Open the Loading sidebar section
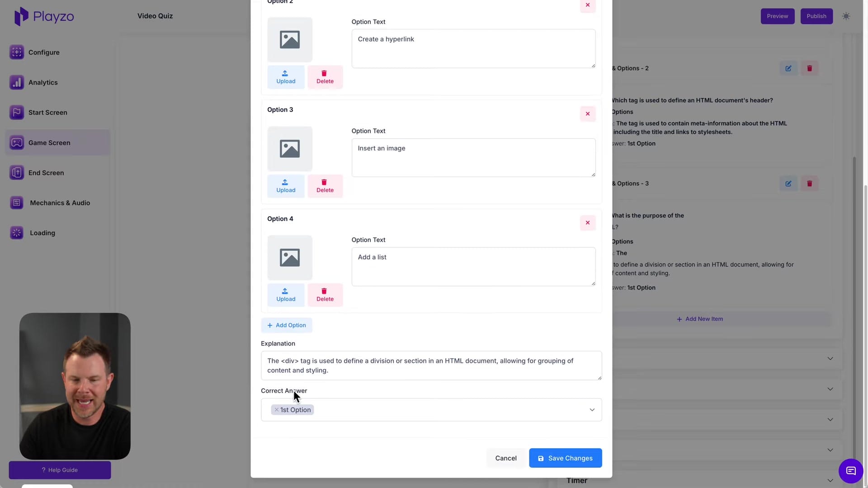The width and height of the screenshot is (868, 488). tap(57, 233)
